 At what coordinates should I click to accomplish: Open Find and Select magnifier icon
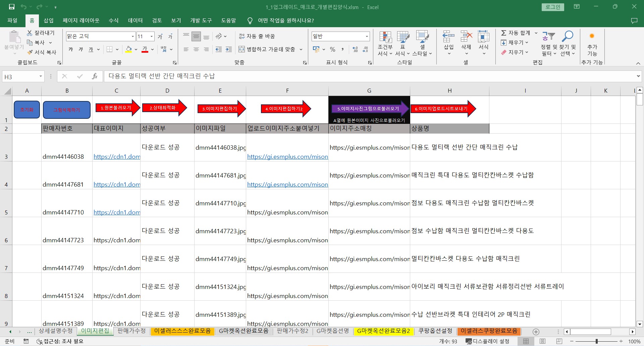click(x=568, y=36)
